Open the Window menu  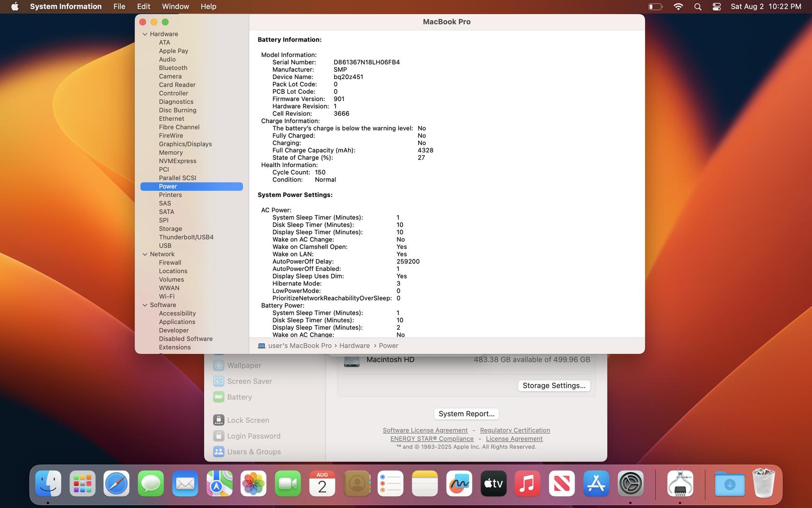pos(175,7)
